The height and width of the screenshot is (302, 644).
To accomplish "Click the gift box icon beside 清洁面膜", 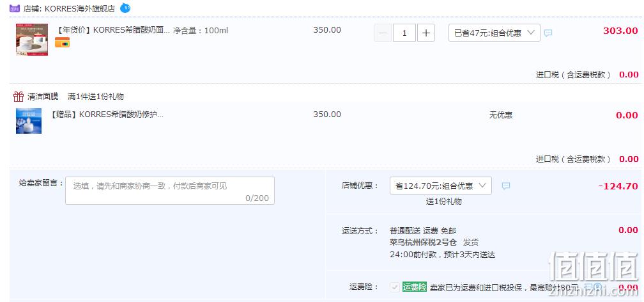I will [19, 96].
